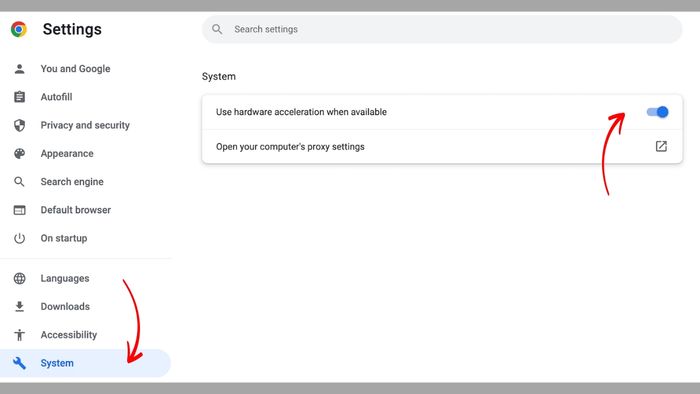
Task: Click the Languages globe icon
Action: (19, 278)
